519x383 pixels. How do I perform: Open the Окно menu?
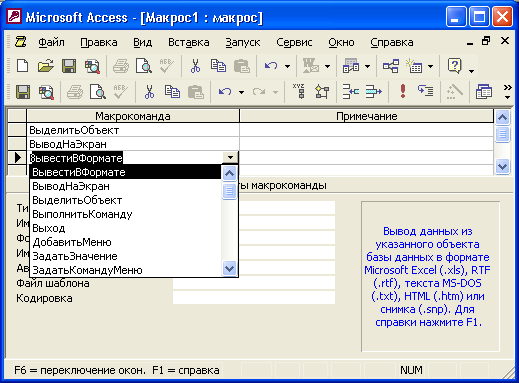click(341, 42)
